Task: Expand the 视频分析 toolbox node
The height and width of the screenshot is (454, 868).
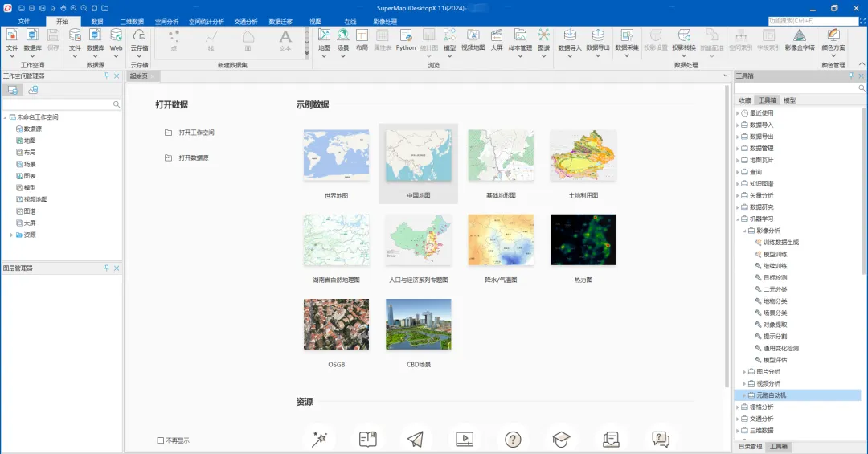Action: pos(744,383)
